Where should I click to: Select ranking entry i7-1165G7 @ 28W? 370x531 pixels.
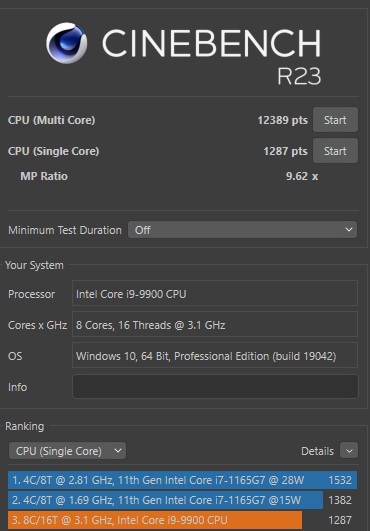(x=182, y=480)
